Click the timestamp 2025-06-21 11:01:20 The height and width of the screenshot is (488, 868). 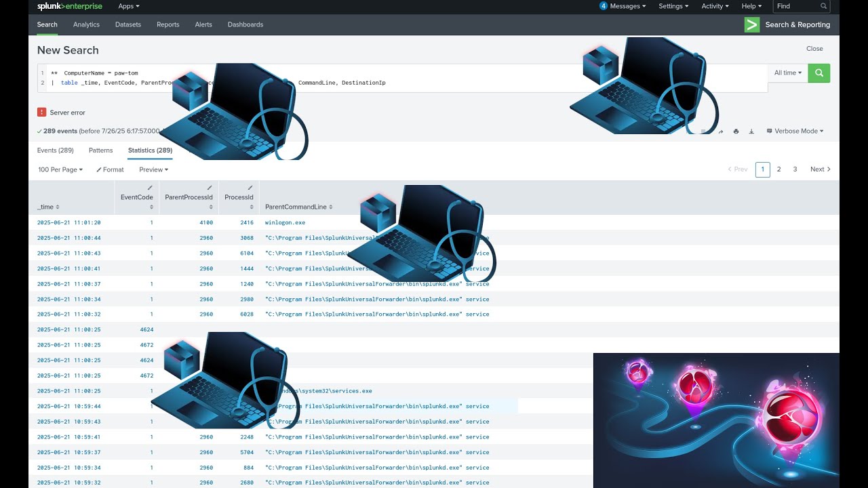point(69,222)
